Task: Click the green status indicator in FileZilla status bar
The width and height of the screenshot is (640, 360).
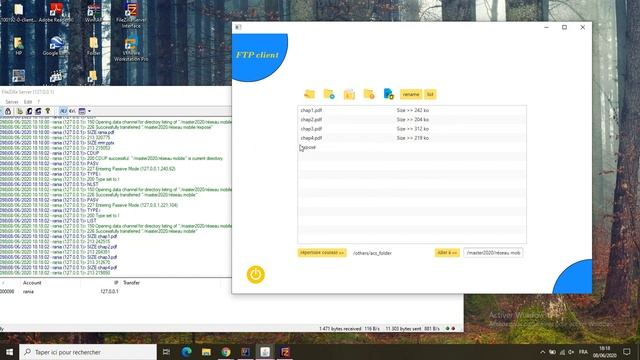Action: (x=447, y=329)
